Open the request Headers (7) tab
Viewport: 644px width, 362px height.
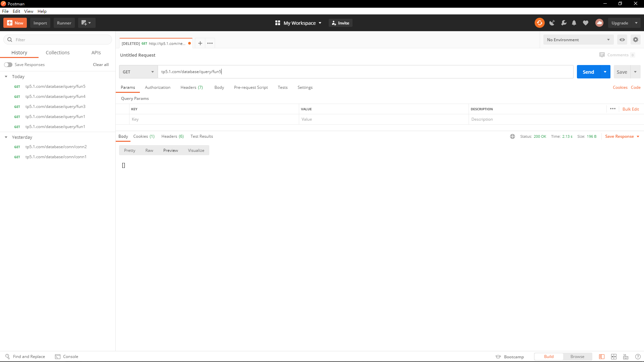[x=192, y=87]
